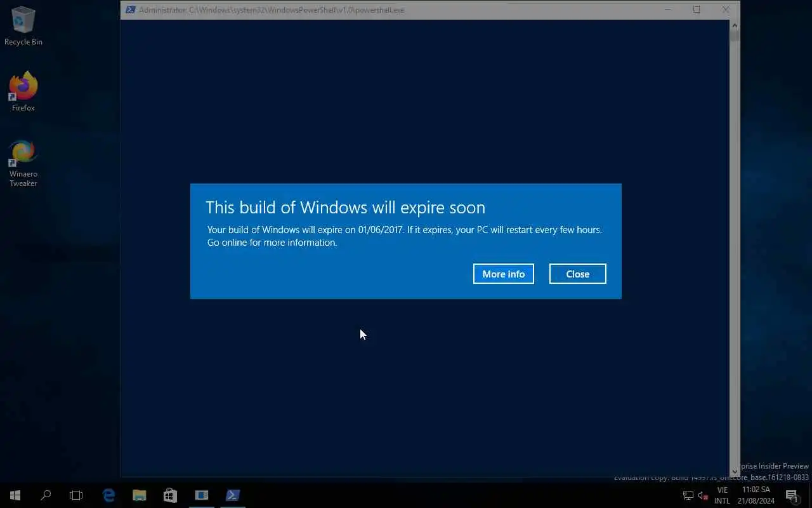Open the Recycle Bin desktop icon
This screenshot has height=508, width=812.
point(23,26)
